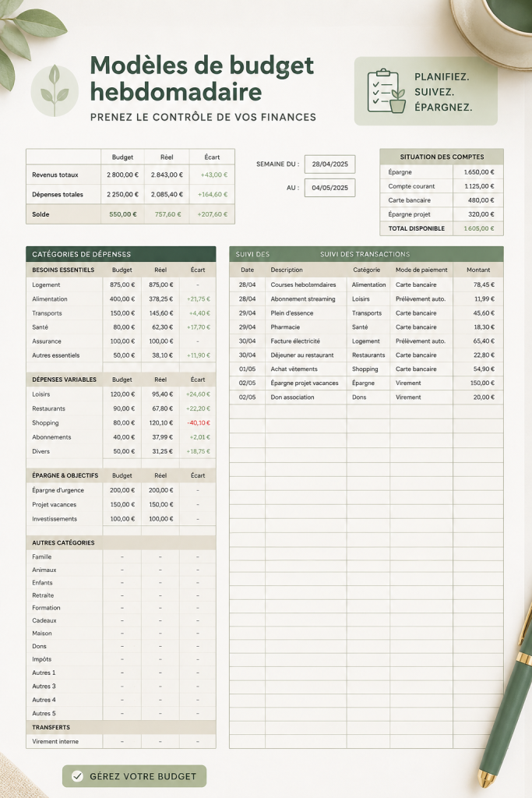Click the Solde écart value +207,60 €
The height and width of the screenshot is (798, 532).
pyautogui.click(x=212, y=214)
